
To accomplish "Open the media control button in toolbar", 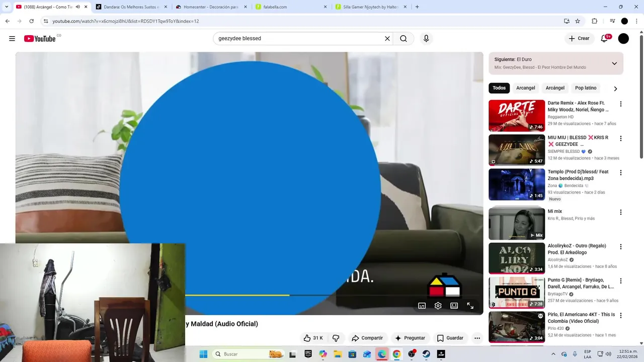I will (612, 21).
